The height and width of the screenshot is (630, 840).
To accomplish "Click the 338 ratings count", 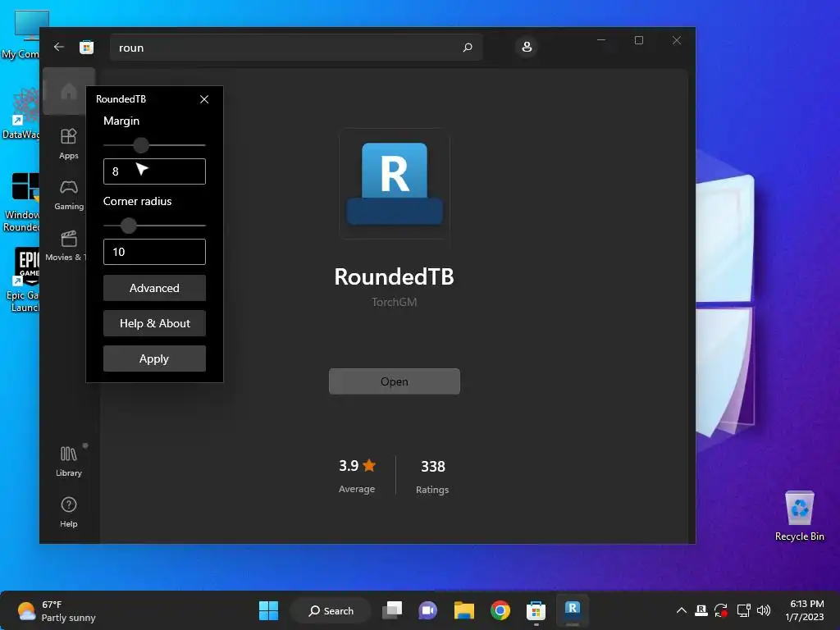I will (x=433, y=467).
